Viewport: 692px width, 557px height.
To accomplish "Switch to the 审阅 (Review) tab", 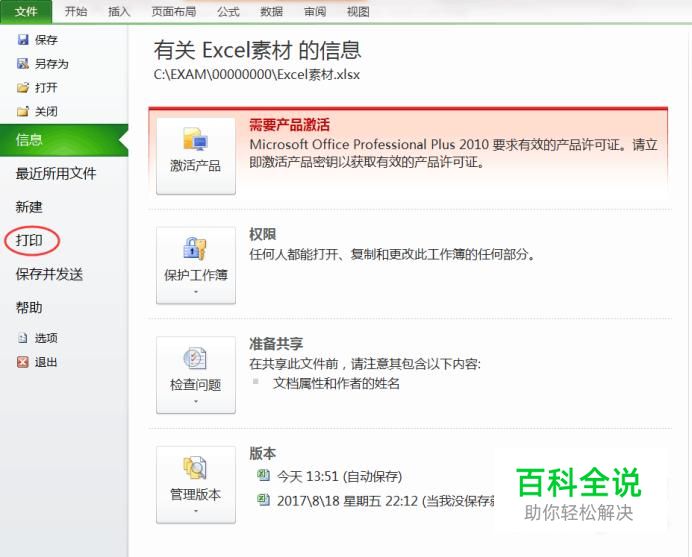I will point(315,11).
